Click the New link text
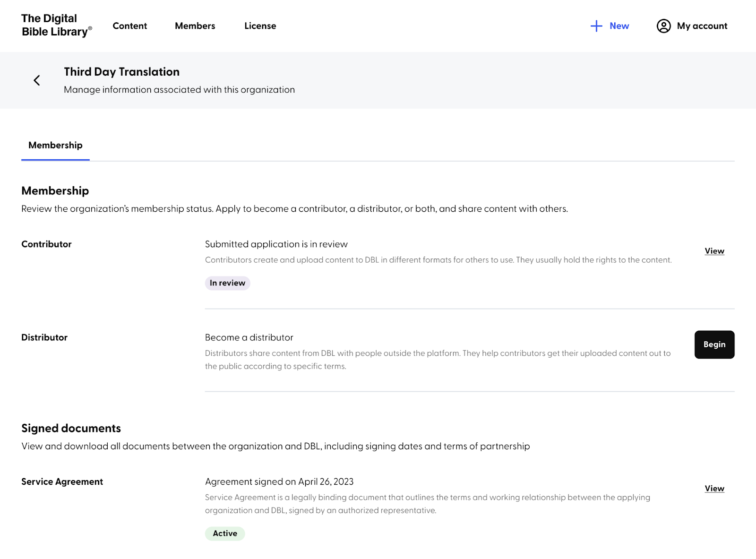 [619, 26]
